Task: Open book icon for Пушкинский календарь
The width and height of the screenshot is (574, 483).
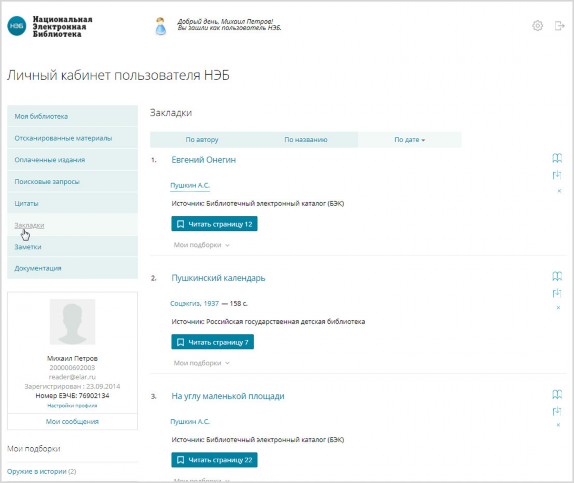Action: coord(557,276)
